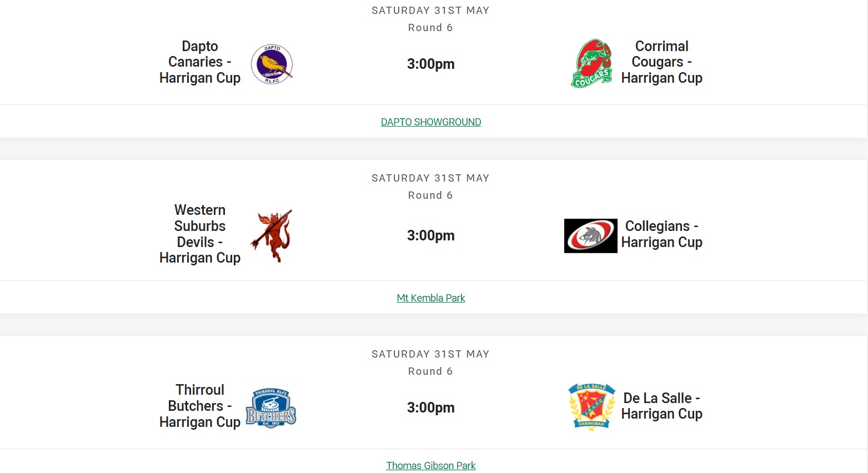
Task: Open the Mt Kembla Park venue link
Action: click(x=431, y=298)
